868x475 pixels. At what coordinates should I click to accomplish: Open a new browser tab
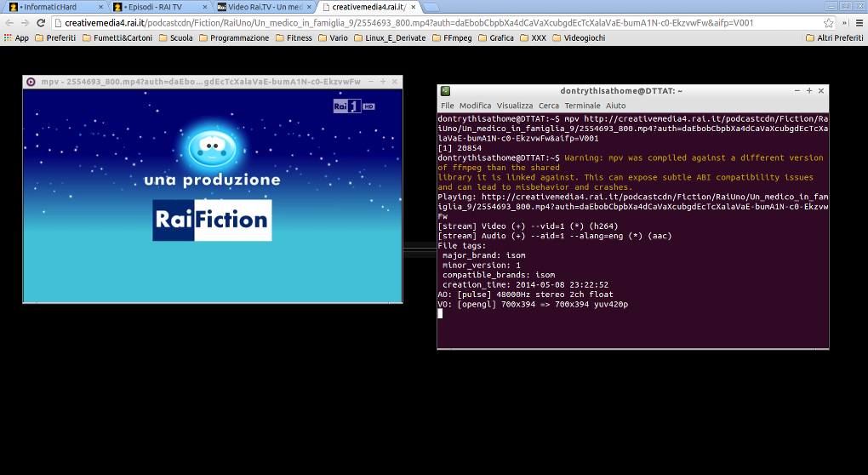[431, 7]
